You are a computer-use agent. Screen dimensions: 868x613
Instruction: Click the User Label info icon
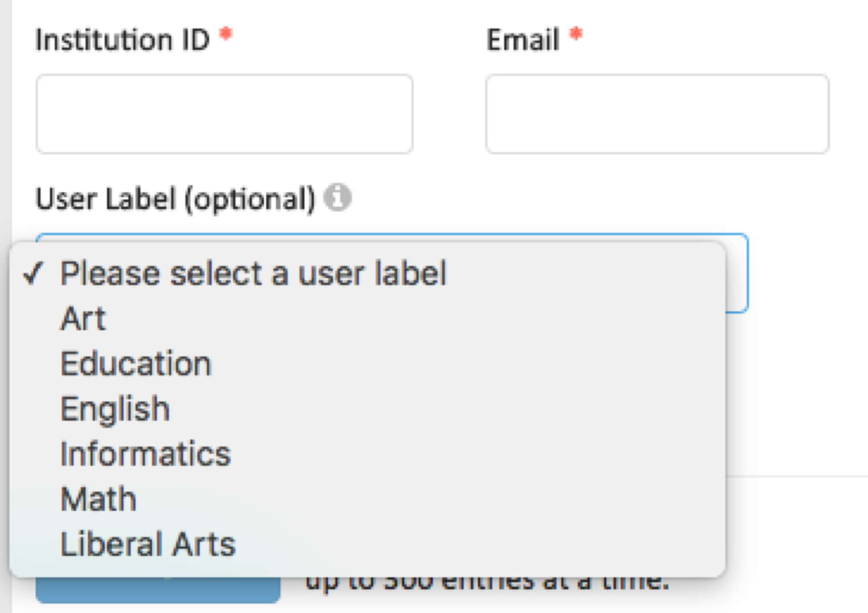coord(337,198)
